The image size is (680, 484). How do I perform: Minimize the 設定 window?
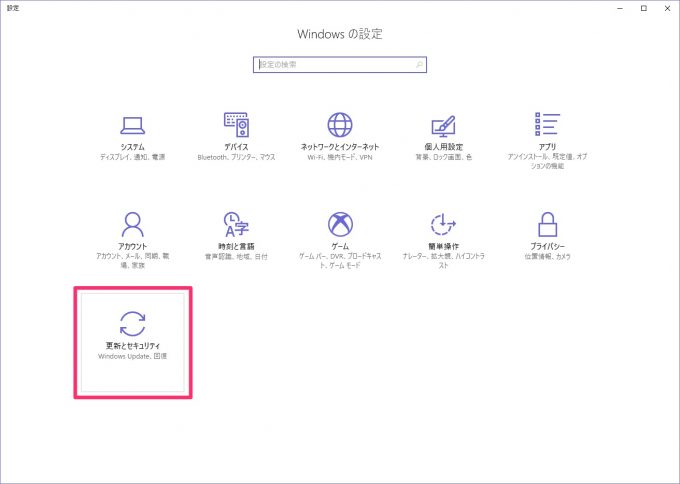[x=620, y=8]
